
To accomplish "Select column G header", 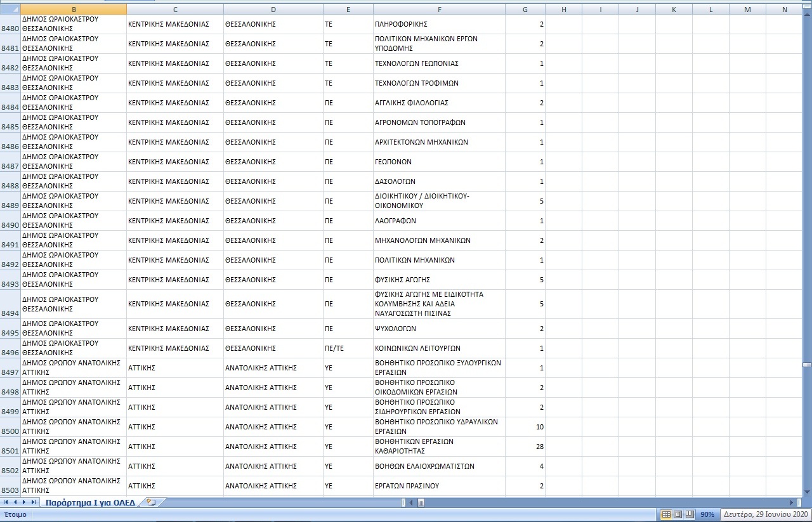I will coord(525,10).
